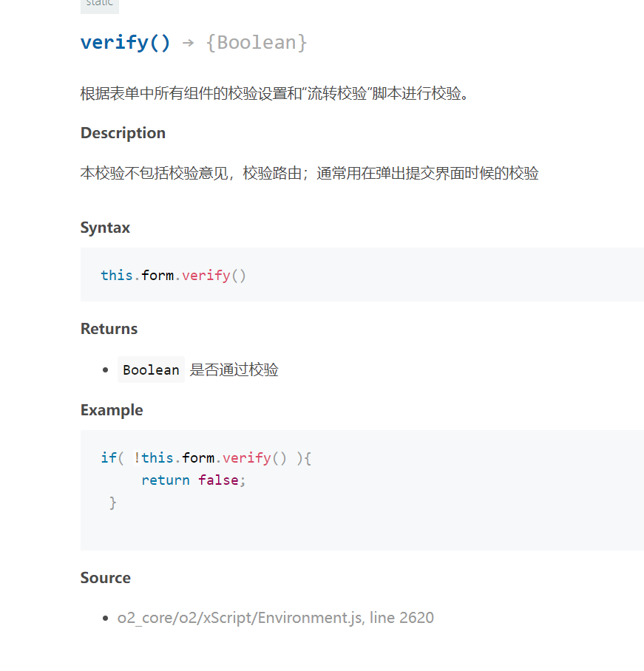The image size is (644, 671).
Task: Click the bullet point before the Boolean tag
Action: click(x=106, y=369)
